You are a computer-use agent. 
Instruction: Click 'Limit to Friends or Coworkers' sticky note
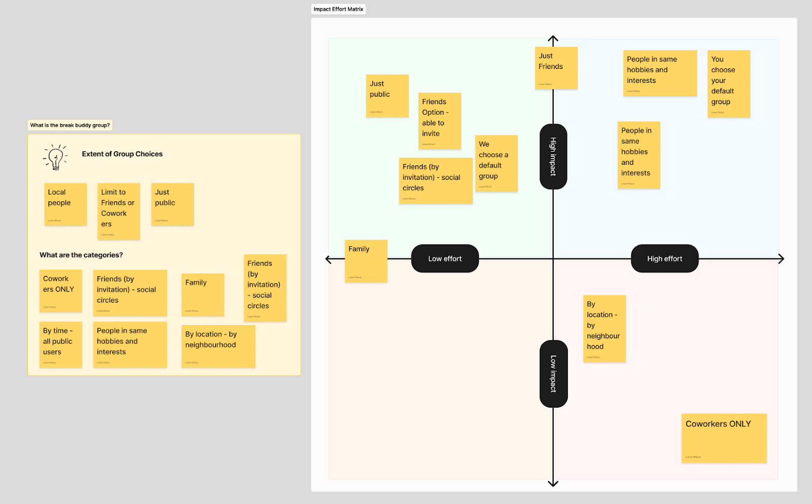118,210
